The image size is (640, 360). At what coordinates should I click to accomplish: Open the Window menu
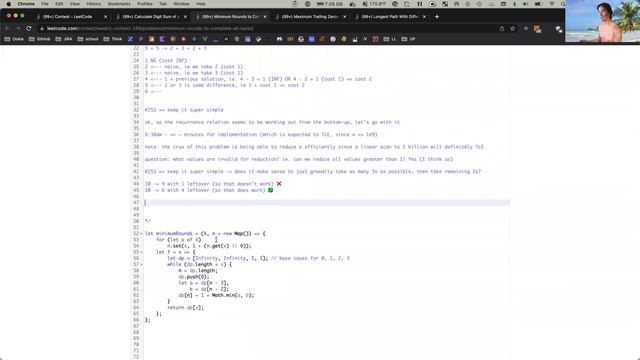point(181,4)
